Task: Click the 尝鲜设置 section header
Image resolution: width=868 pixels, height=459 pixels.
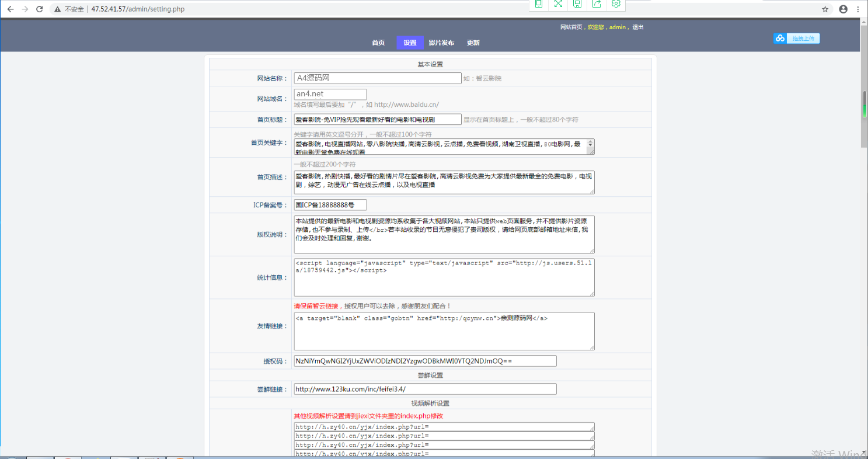Action: tap(430, 375)
